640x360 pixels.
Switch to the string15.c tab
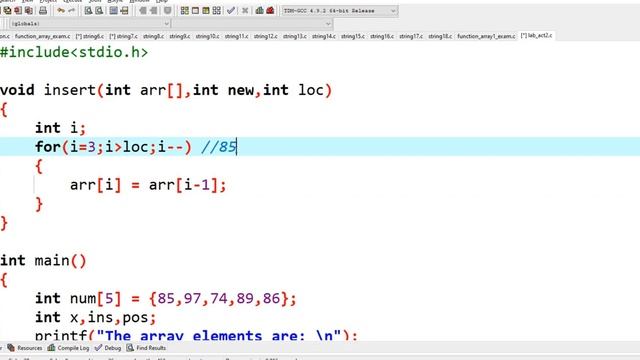[x=353, y=36]
